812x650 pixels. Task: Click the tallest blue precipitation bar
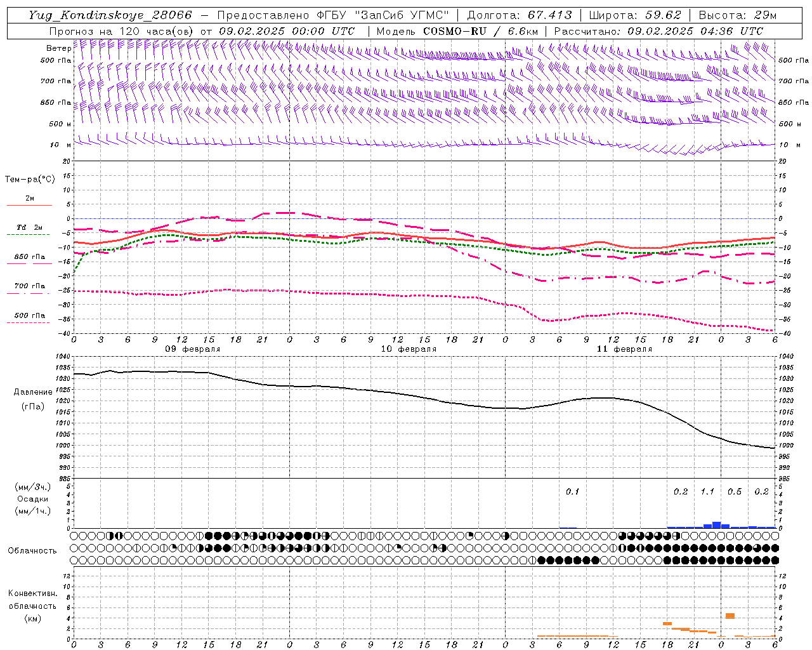point(717,524)
